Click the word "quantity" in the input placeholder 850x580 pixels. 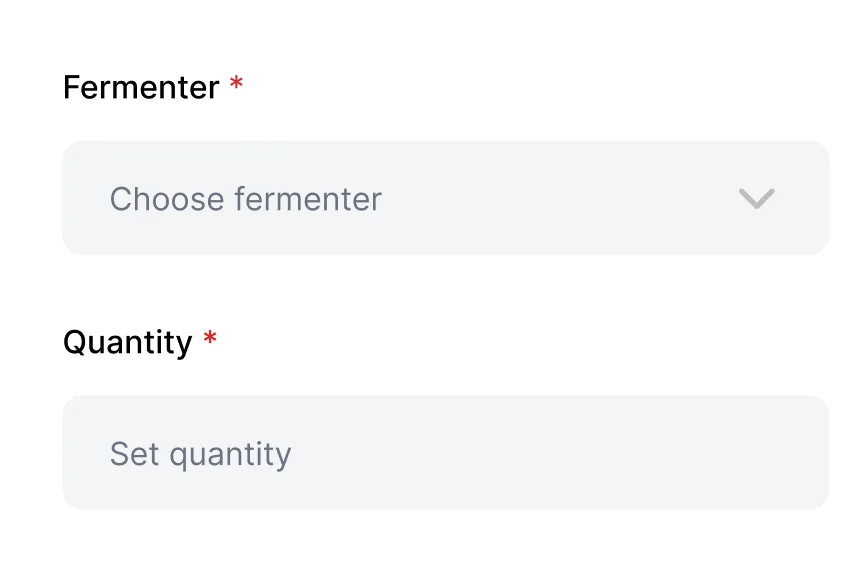[230, 455]
